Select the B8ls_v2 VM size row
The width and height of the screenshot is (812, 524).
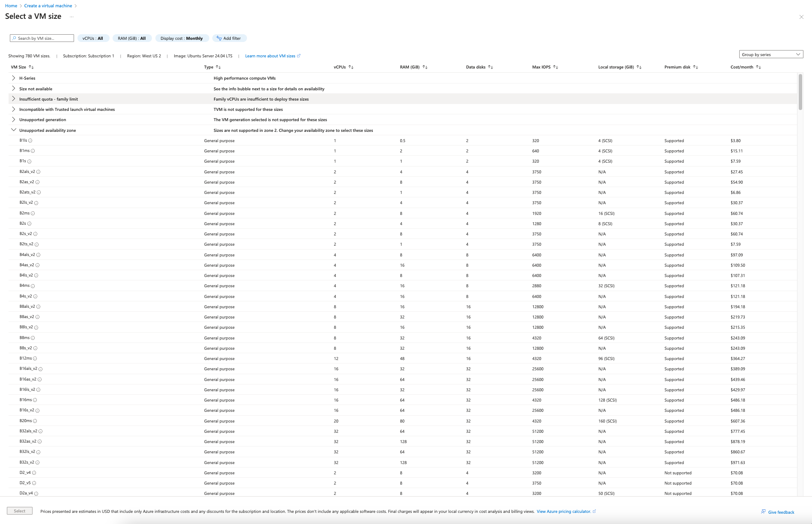402,327
